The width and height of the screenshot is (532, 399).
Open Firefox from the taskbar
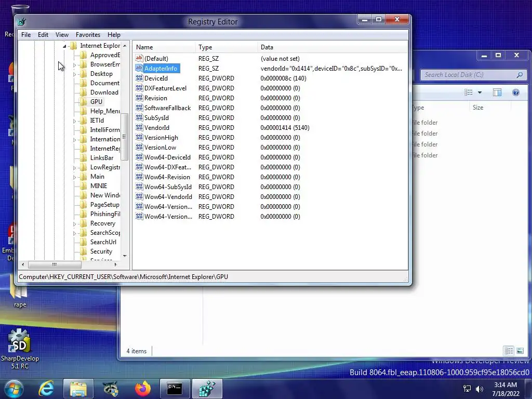point(142,389)
